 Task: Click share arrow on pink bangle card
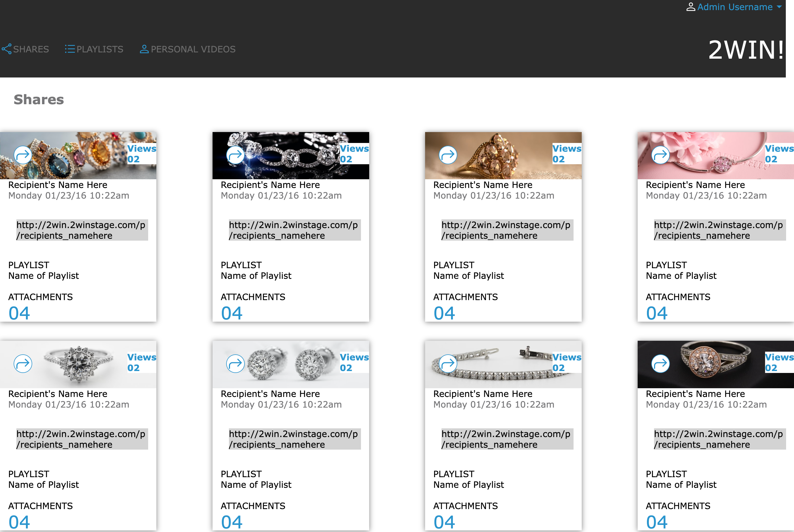(x=660, y=155)
